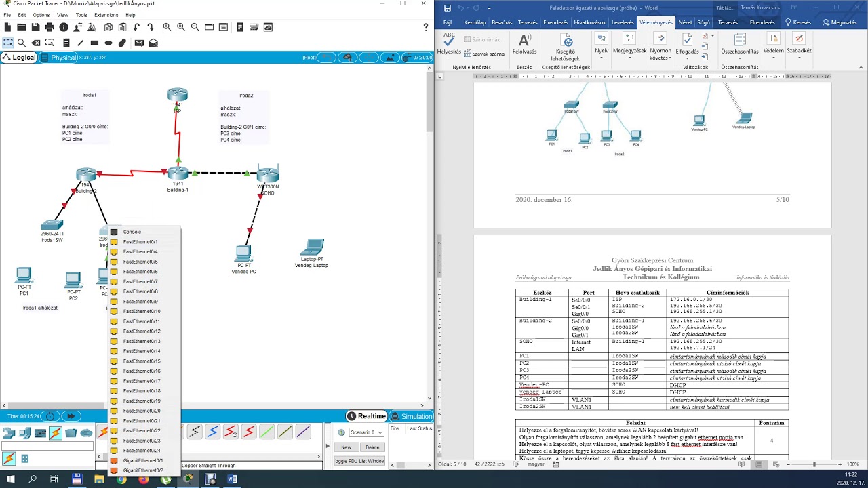This screenshot has width=868, height=488.
Task: Click the New file icon in Packet Tracer
Action: point(7,27)
